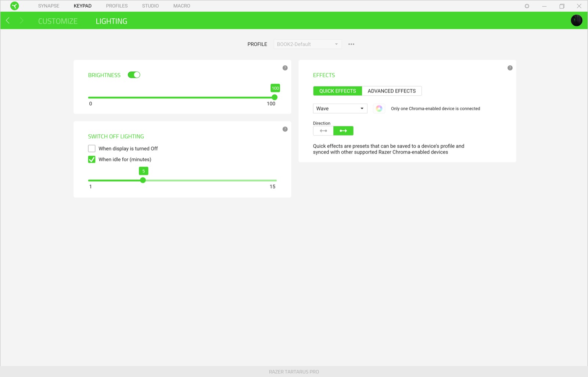Open the Chroma color wheel icon
Screen dimensions: 588x377
pyautogui.click(x=379, y=108)
